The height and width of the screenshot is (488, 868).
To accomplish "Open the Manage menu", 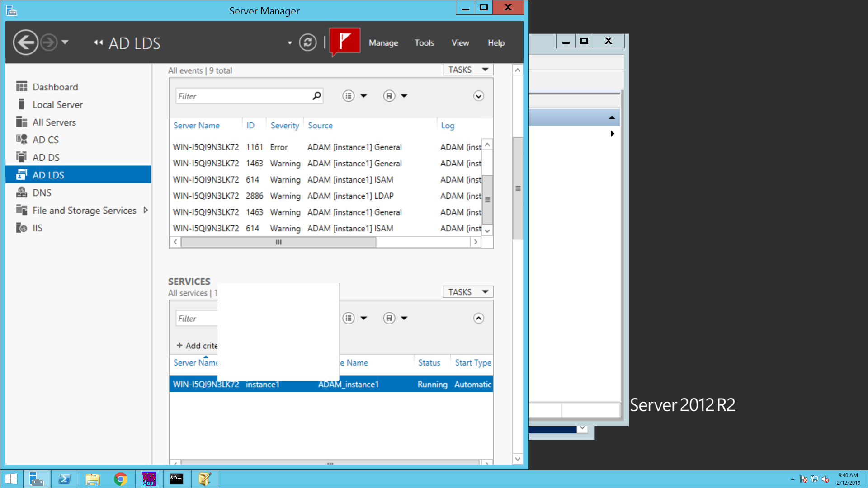I will (x=383, y=43).
